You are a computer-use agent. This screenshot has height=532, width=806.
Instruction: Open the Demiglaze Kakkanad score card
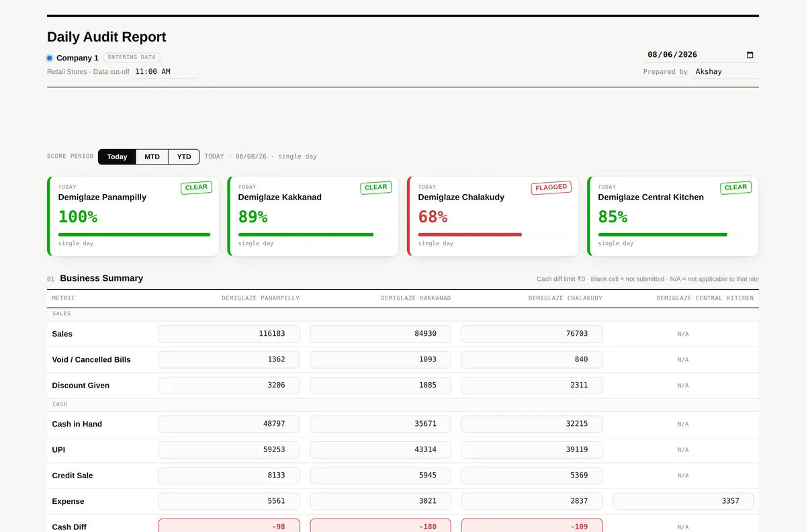[x=313, y=216]
